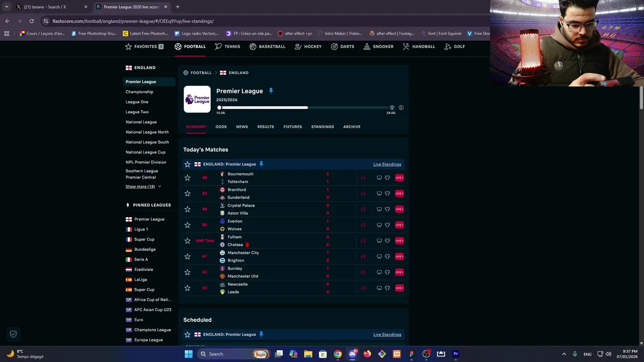This screenshot has height=362, width=644.
Task: Open Adobe Premiere Pro from taskbar
Action: point(456,354)
